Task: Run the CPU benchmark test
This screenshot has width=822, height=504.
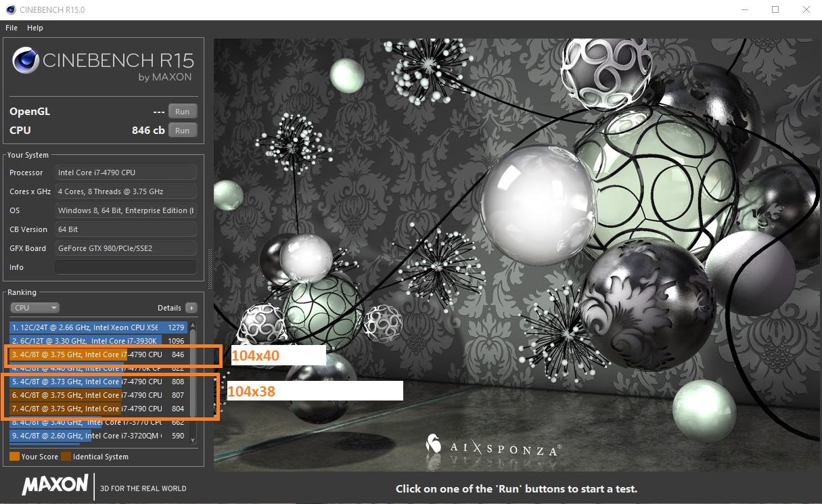Action: coord(183,130)
